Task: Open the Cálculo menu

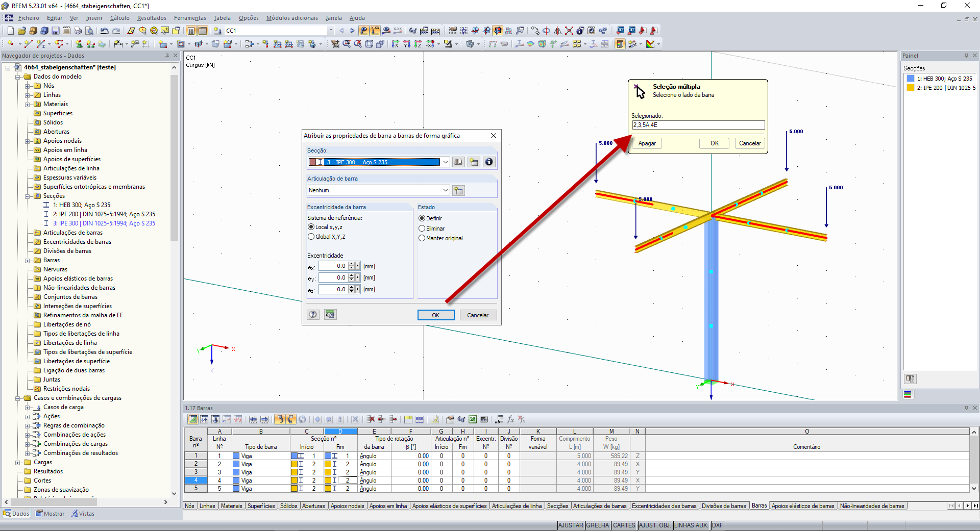Action: 120,18
